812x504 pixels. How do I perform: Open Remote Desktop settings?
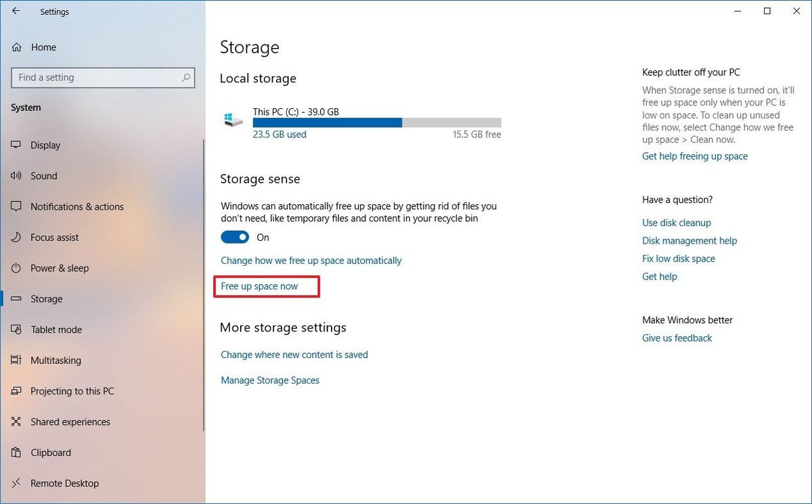pyautogui.click(x=63, y=483)
